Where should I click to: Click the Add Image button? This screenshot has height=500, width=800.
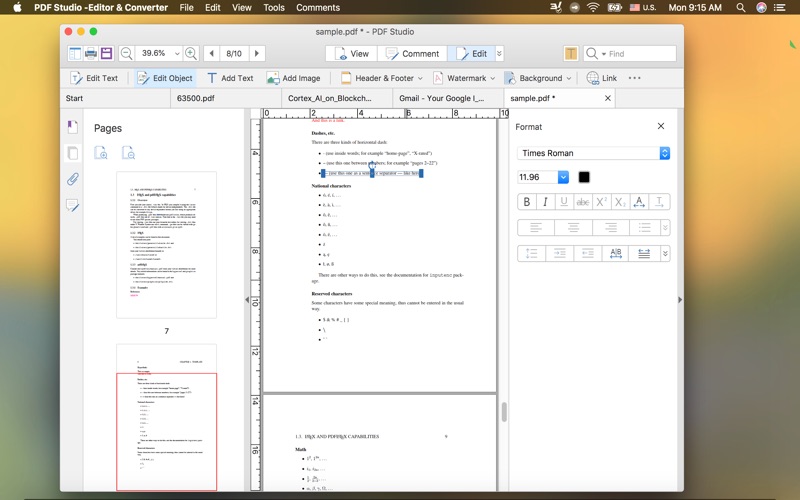293,78
